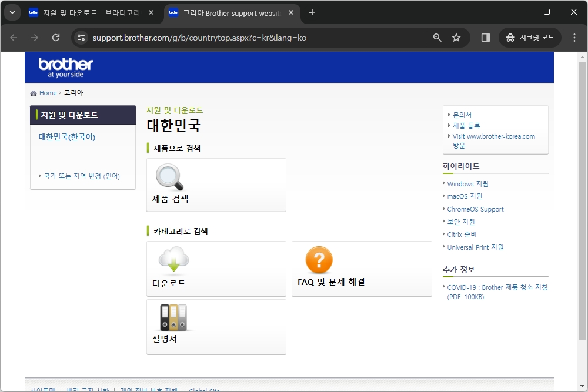
Task: Open Chrome's three-dot menu
Action: click(574, 38)
